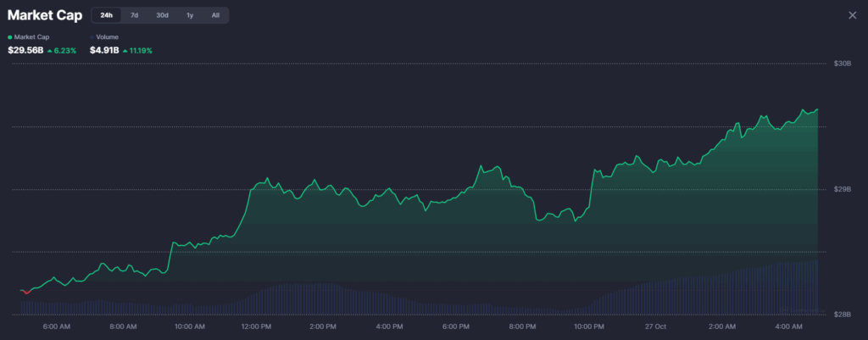Click the red segment at chart start

pos(27,292)
